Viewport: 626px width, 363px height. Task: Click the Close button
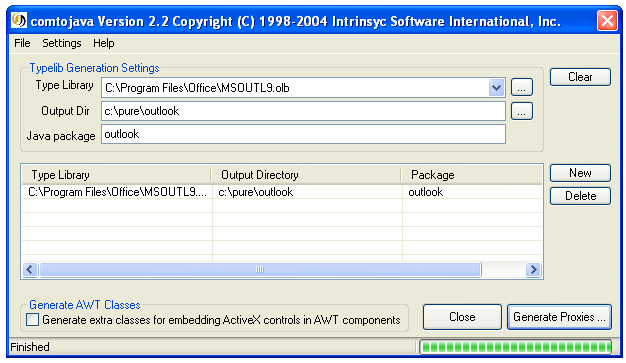pos(462,317)
